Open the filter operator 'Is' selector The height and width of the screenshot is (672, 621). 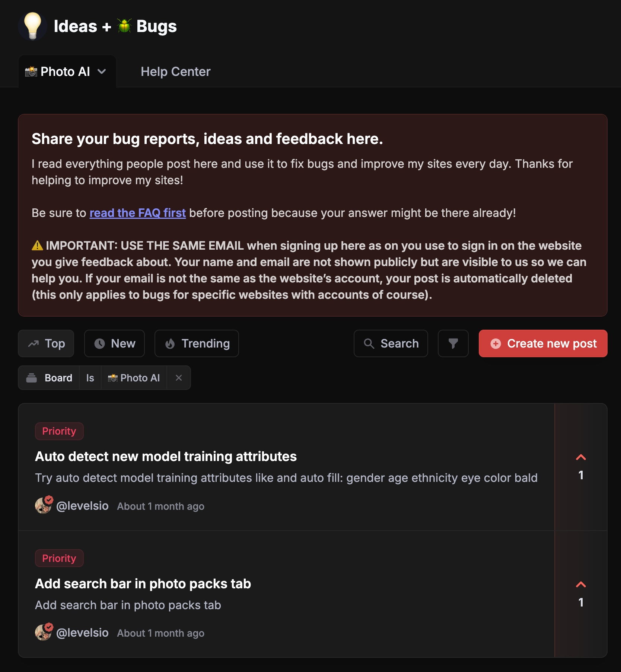[x=90, y=378]
